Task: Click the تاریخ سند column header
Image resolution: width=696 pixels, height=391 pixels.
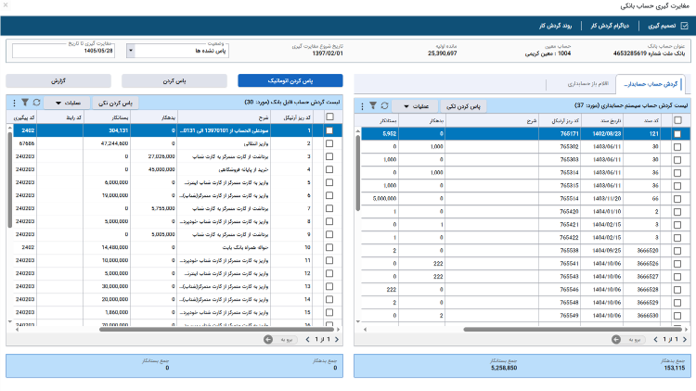Action: 603,120
